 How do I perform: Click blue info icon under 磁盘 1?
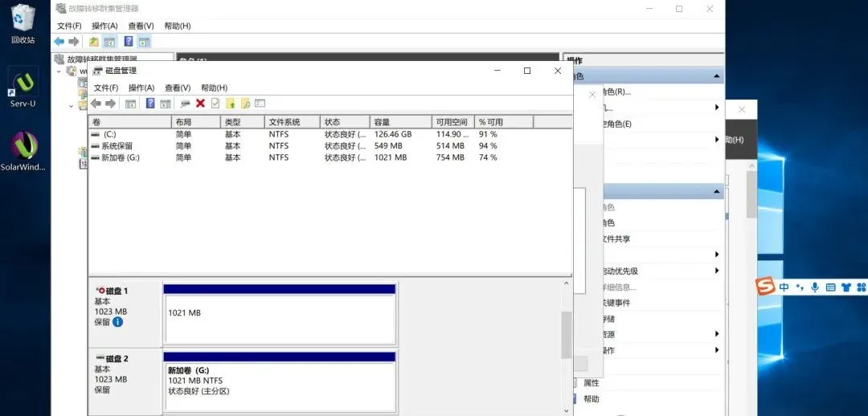coord(117,322)
